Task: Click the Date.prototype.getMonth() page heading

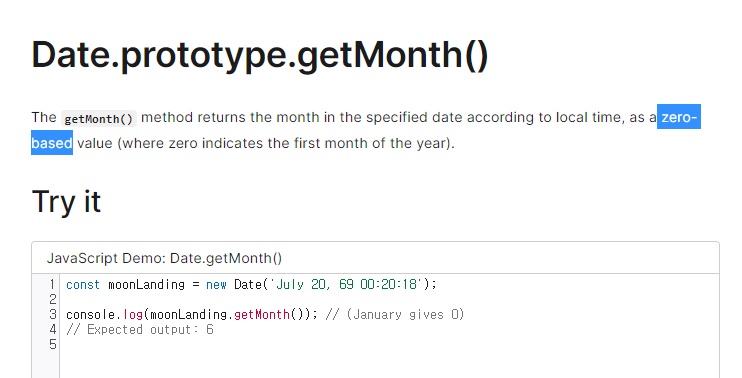Action: tap(260, 56)
